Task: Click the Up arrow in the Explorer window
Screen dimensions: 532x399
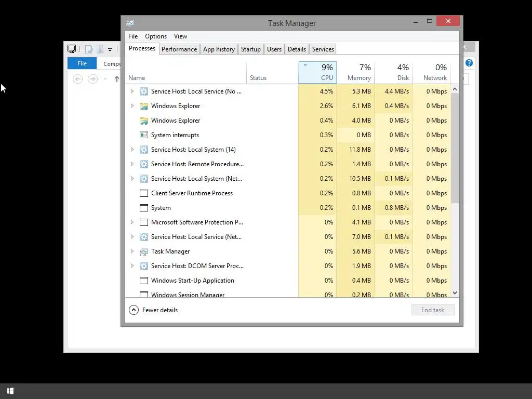Action: click(117, 79)
